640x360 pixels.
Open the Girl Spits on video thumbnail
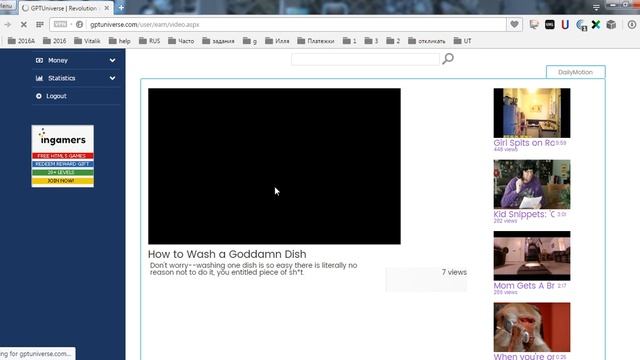point(532,113)
